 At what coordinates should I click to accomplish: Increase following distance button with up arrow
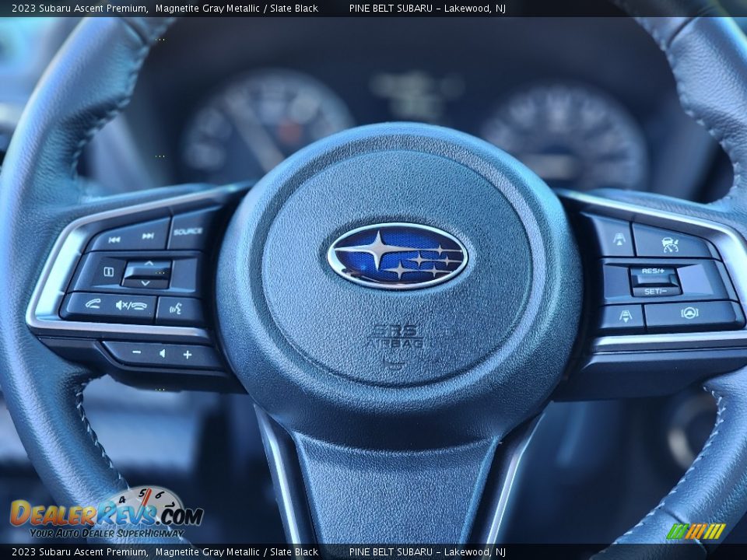click(x=619, y=239)
